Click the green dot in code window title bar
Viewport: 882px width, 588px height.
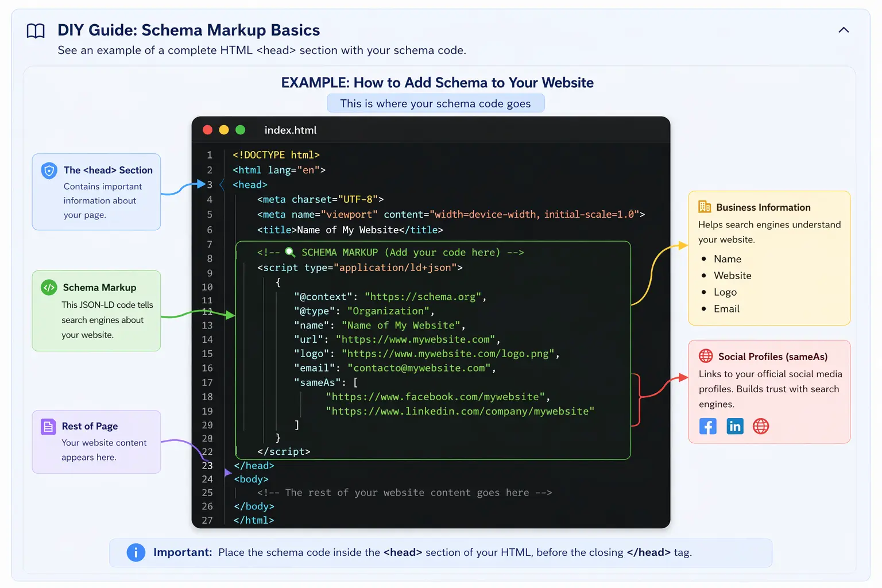pyautogui.click(x=241, y=130)
